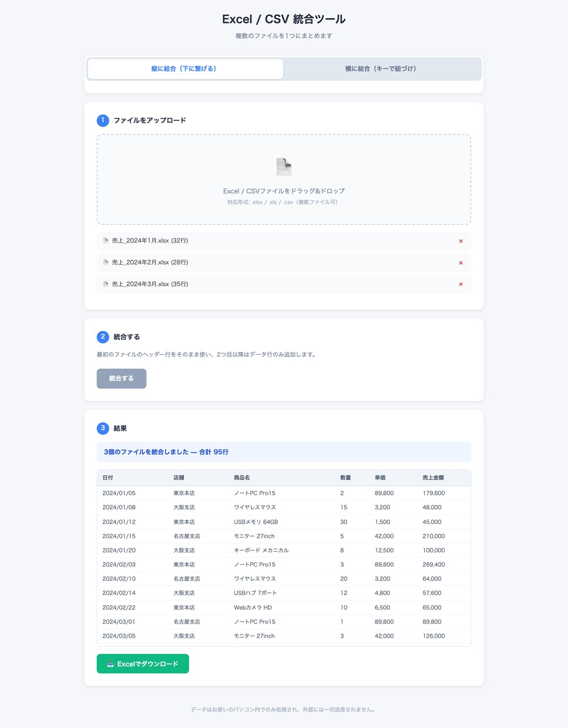Click the Webカメラ HD product cell
This screenshot has width=568, height=728.
(253, 608)
